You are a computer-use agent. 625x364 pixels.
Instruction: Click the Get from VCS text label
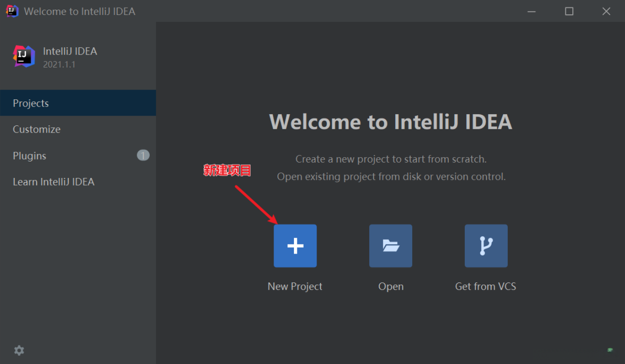click(x=486, y=286)
